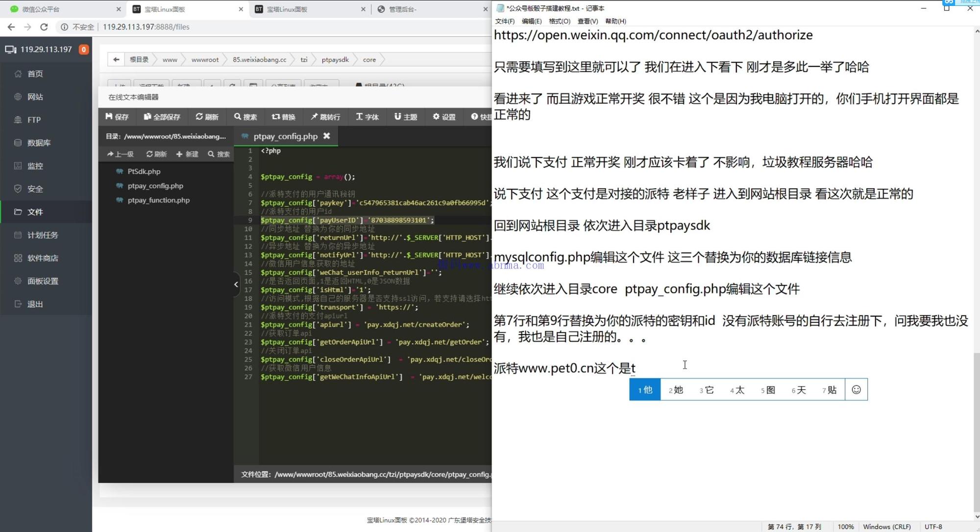This screenshot has width=980, height=532.
Task: Open PtSdk.php in the file tree
Action: [x=144, y=171]
